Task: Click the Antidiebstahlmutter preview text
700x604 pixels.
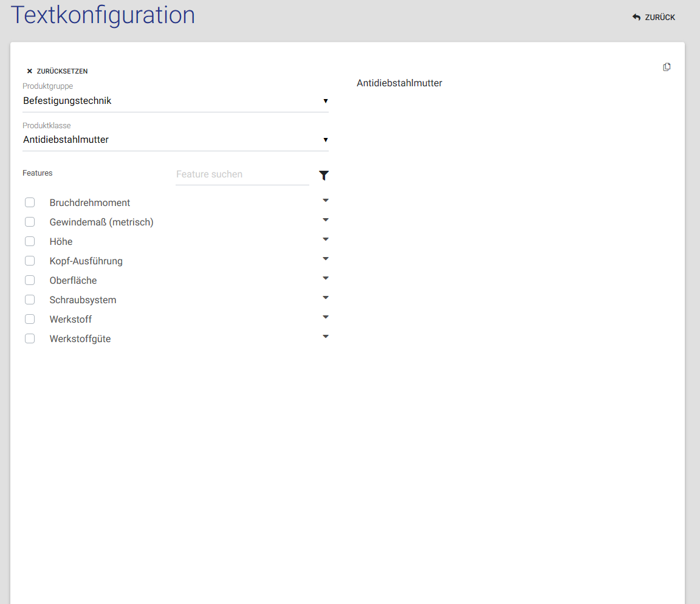Action: [399, 83]
